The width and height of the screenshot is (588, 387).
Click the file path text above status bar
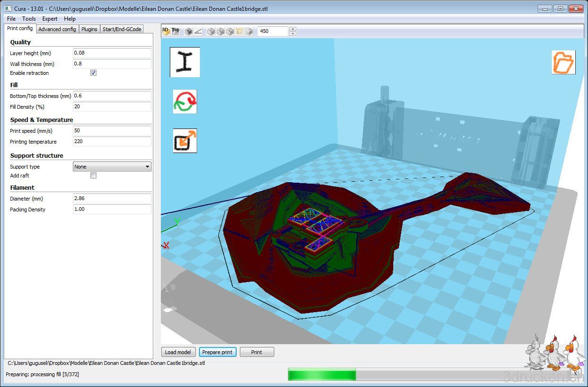[x=106, y=363]
